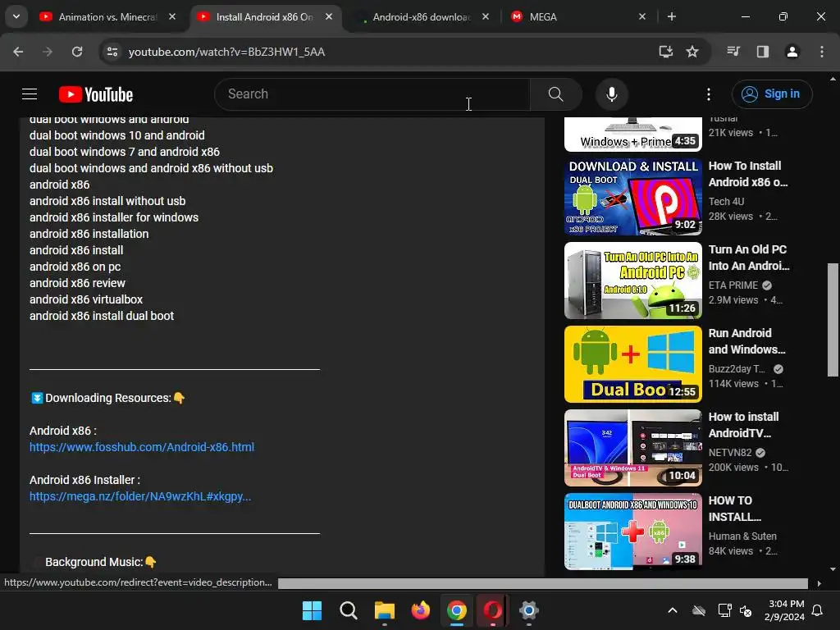The width and height of the screenshot is (840, 630).
Task: View site information icon in address bar
Action: [112, 52]
